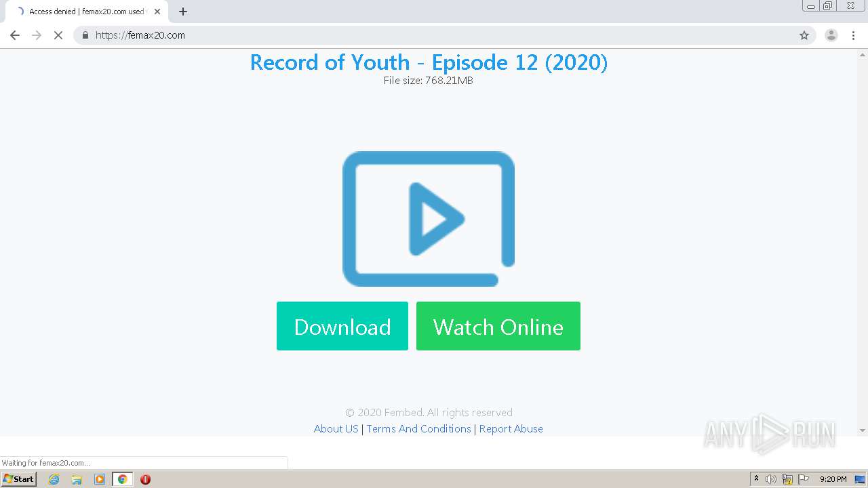Minimize the Chrome window

tap(811, 6)
